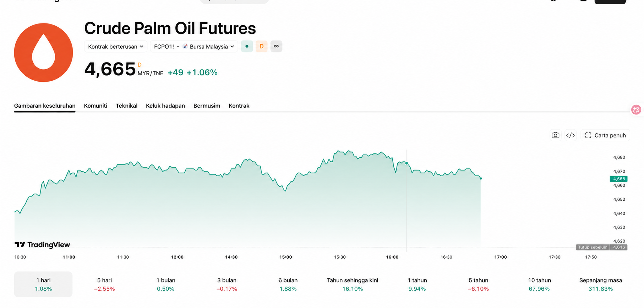Select the Sepanjang masa range
Screen dimensions: 644x308
tap(601, 285)
